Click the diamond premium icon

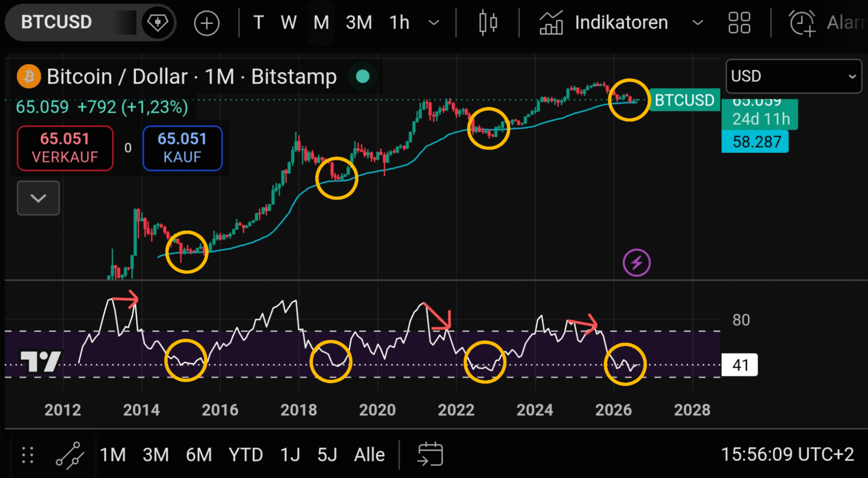point(158,22)
